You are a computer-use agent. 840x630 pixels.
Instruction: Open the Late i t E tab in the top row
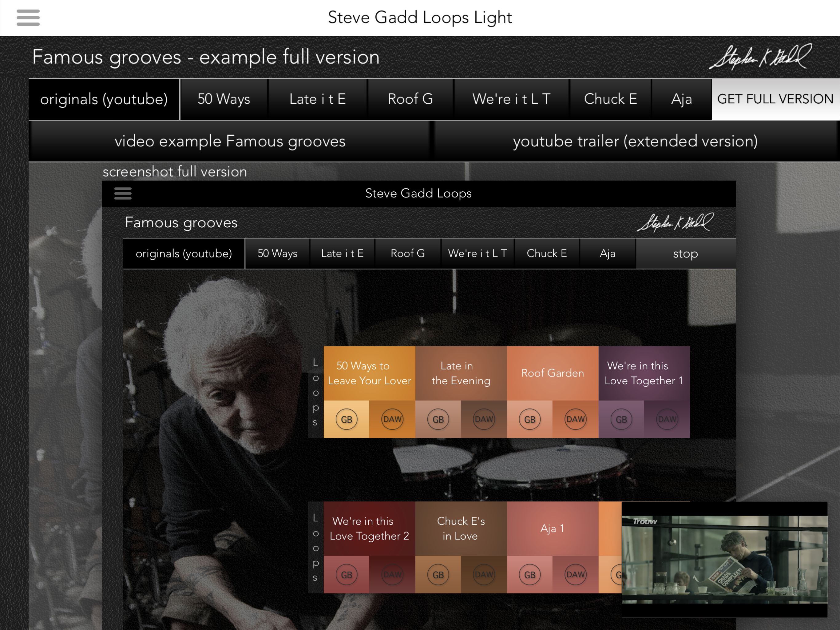point(318,99)
